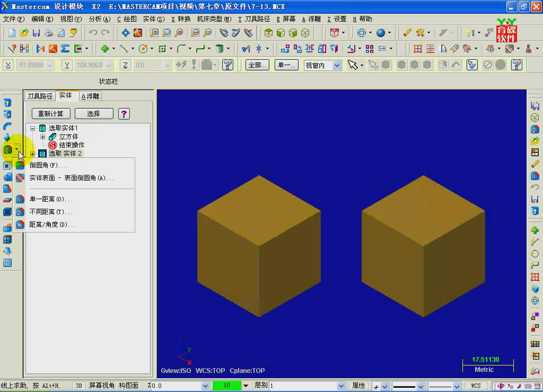This screenshot has height=392, width=543.
Task: Click the 构图面 button in status bar
Action: (129, 386)
